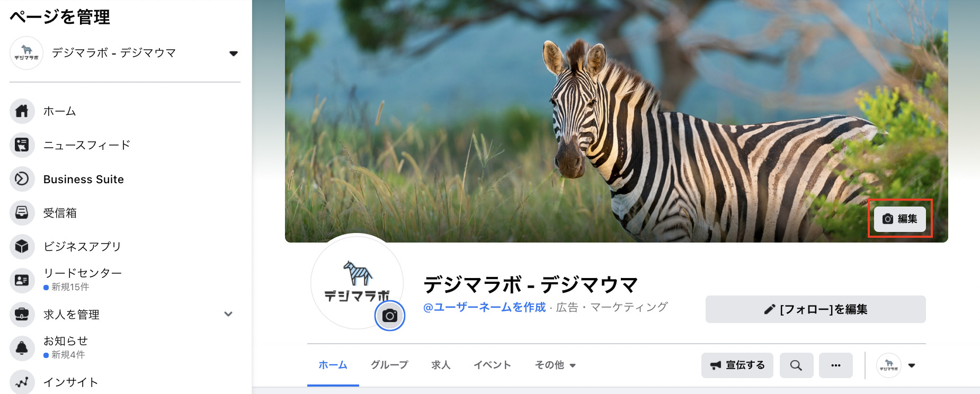980x394 pixels.
Task: Switch to the イベント tab
Action: tap(492, 365)
